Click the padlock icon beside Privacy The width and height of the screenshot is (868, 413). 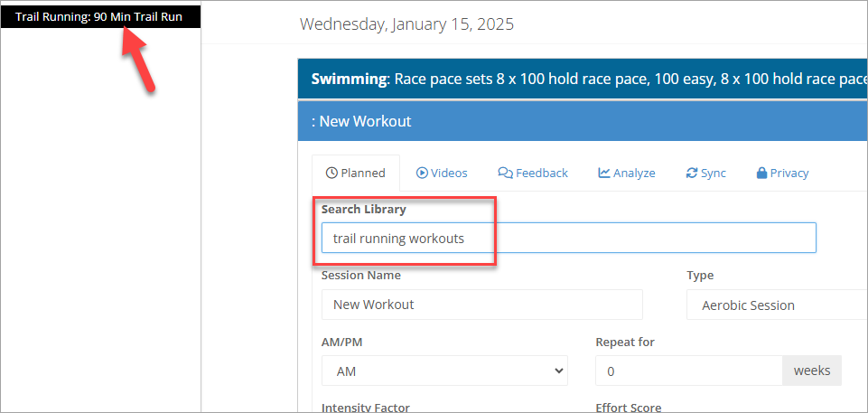[x=761, y=173]
